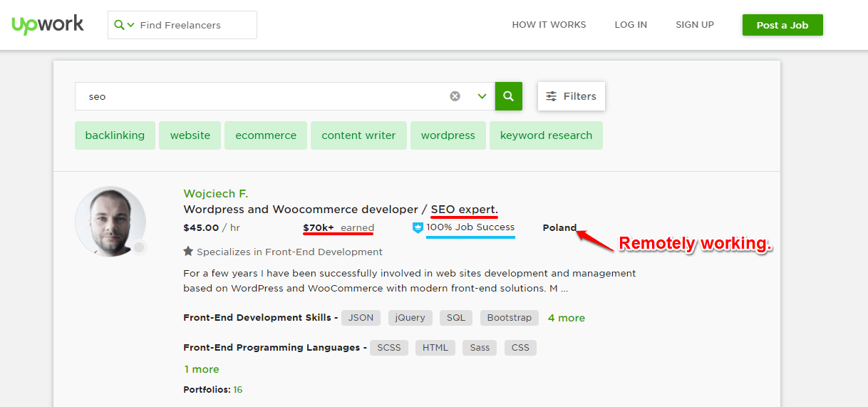Open HOW IT WORKS menu item
Image resolution: width=868 pixels, height=407 pixels.
(549, 25)
